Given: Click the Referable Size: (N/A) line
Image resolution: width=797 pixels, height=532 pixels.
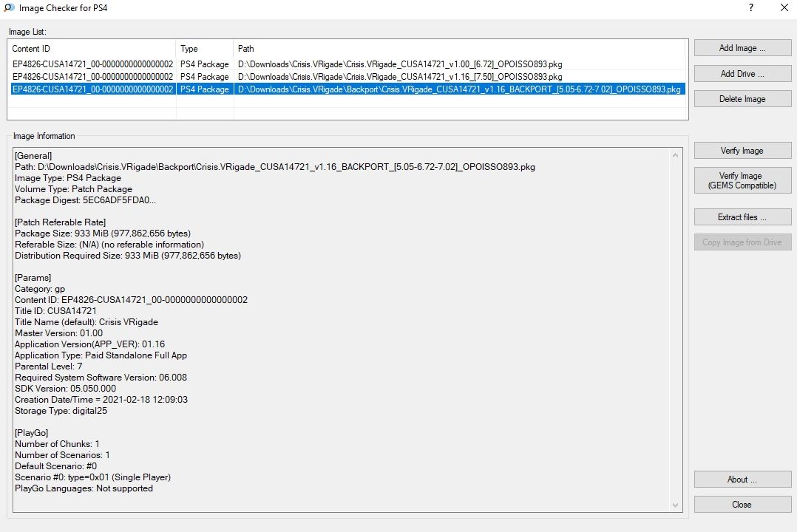Looking at the screenshot, I should click(x=109, y=245).
